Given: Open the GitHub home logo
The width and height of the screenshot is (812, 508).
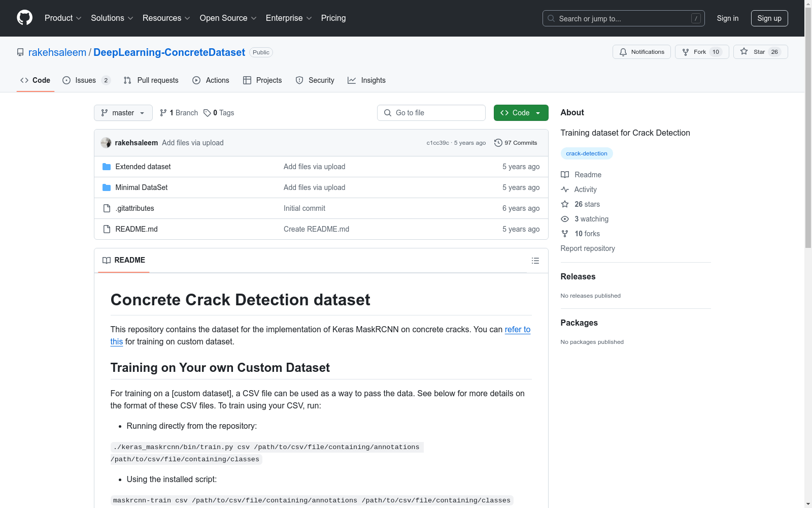Looking at the screenshot, I should click(24, 18).
